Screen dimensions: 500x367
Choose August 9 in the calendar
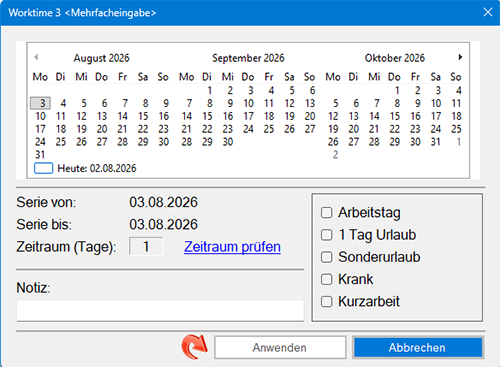(x=166, y=103)
